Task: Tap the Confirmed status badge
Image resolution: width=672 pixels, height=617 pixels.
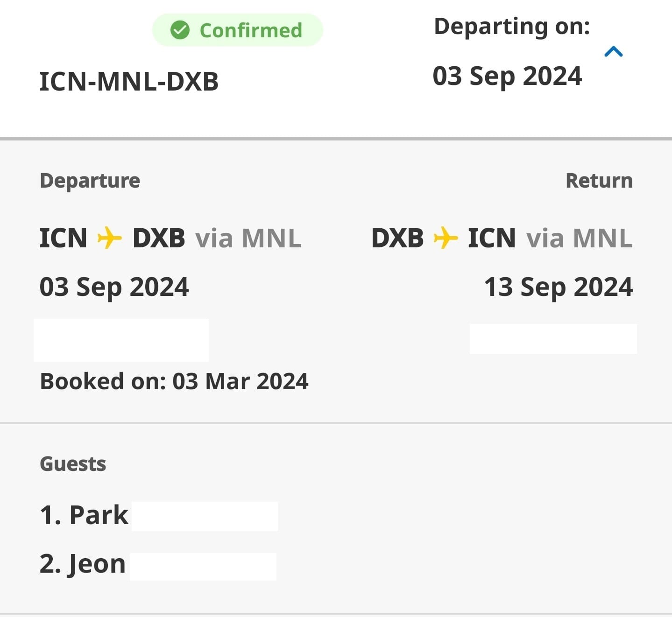Action: tap(238, 30)
